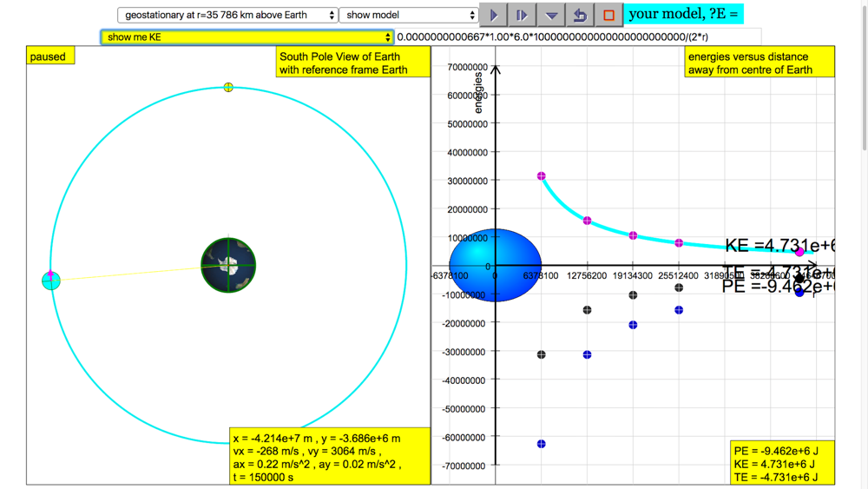Click the blue Earth ellipse on the graph
Screen dimensions: 868x489
click(496, 265)
